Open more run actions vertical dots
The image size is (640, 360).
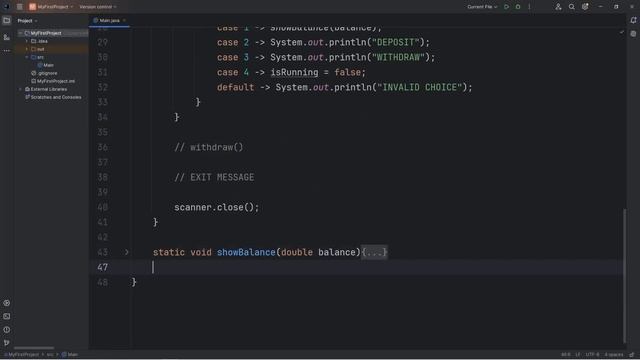coord(529,7)
